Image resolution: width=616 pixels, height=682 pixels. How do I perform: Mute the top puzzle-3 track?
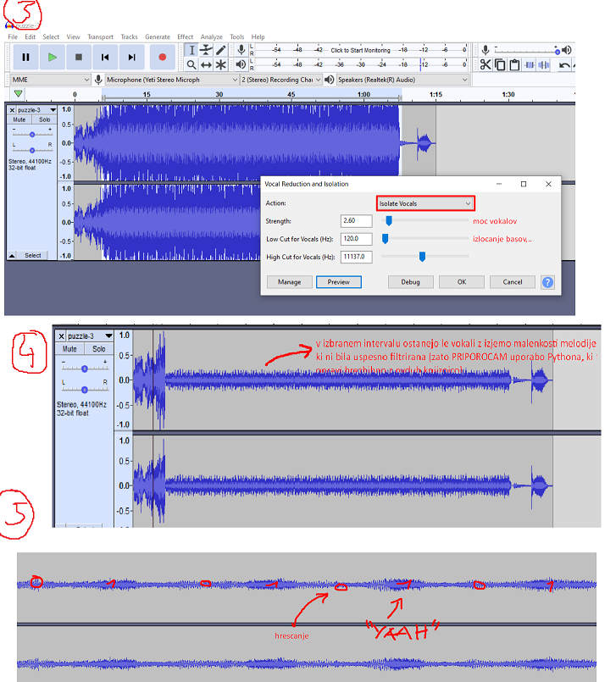(19, 119)
